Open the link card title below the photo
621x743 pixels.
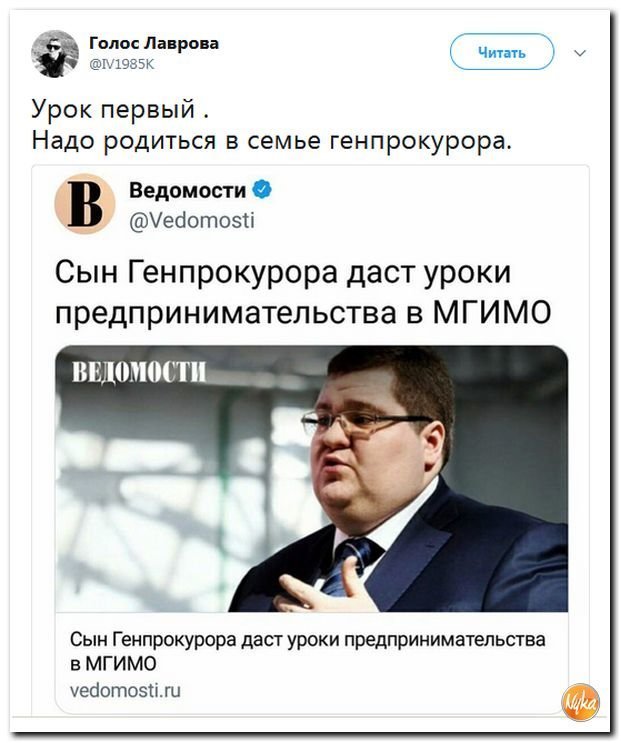pyautogui.click(x=307, y=651)
